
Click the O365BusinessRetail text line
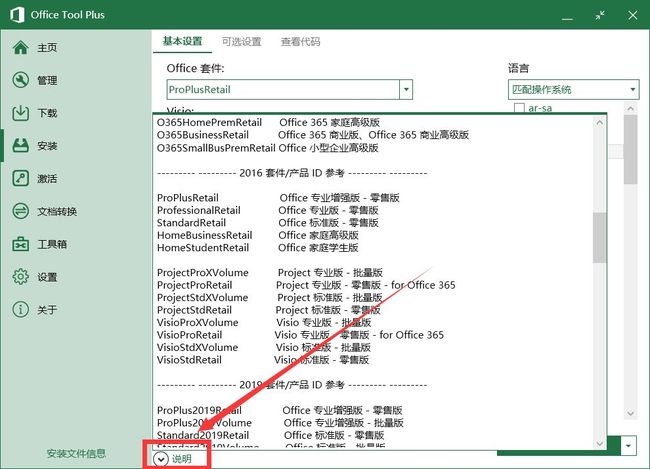313,135
